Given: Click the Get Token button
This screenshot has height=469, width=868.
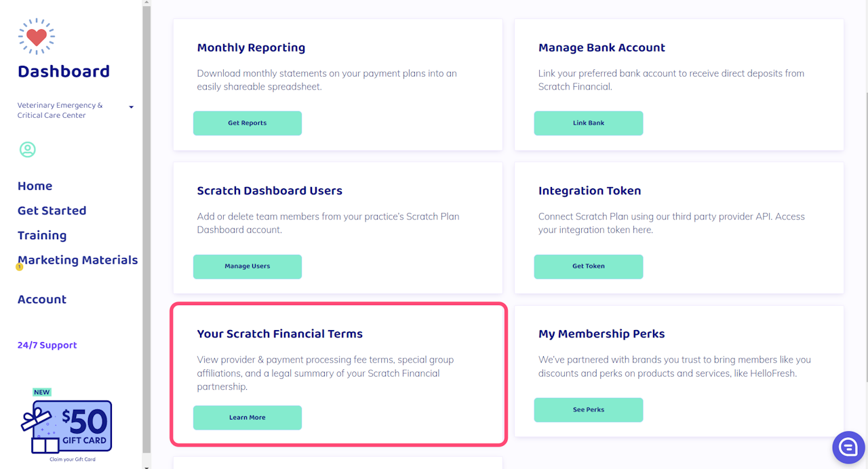Looking at the screenshot, I should pos(588,266).
